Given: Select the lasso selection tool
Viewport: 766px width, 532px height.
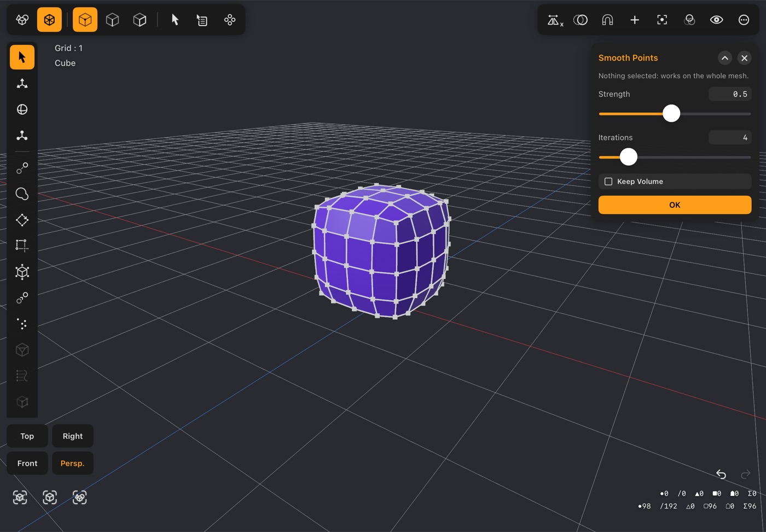Looking at the screenshot, I should [22, 194].
